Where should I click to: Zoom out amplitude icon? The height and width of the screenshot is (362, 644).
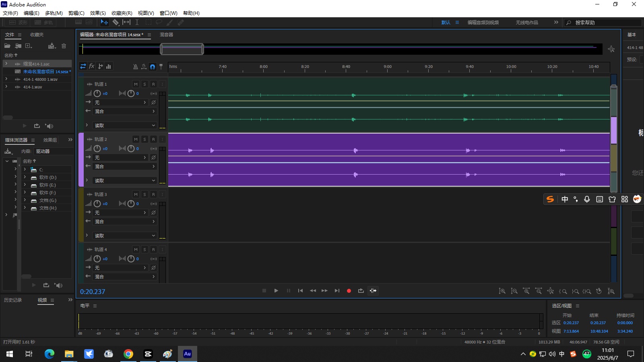click(514, 291)
